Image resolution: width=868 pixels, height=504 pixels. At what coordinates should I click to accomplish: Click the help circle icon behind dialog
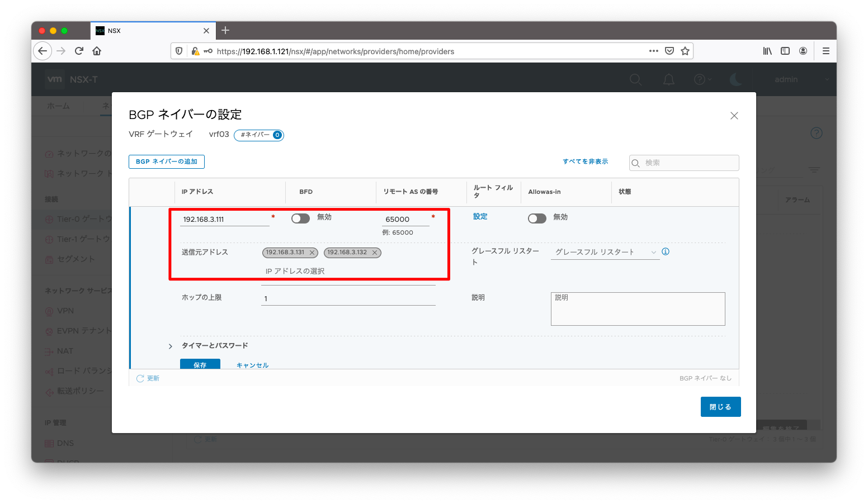(x=817, y=133)
